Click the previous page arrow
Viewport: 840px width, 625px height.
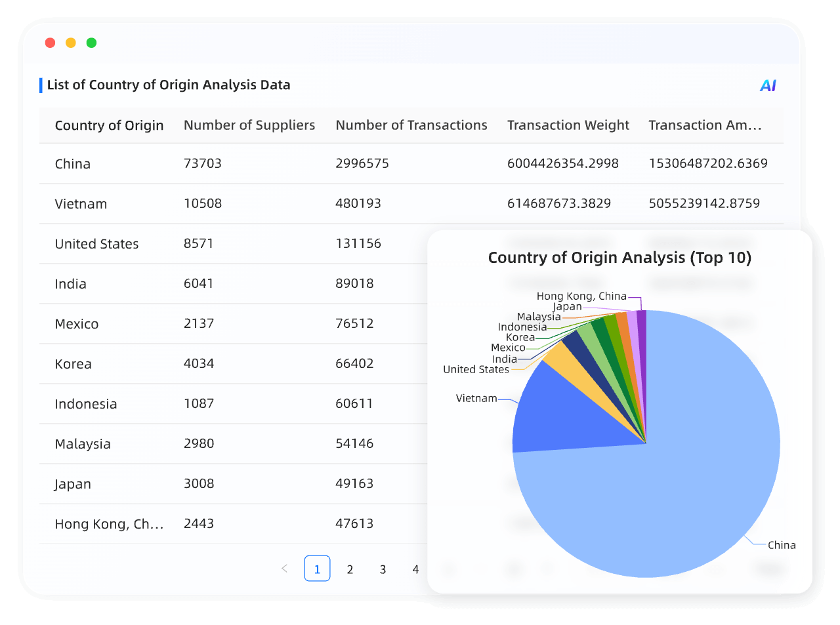pyautogui.click(x=284, y=569)
